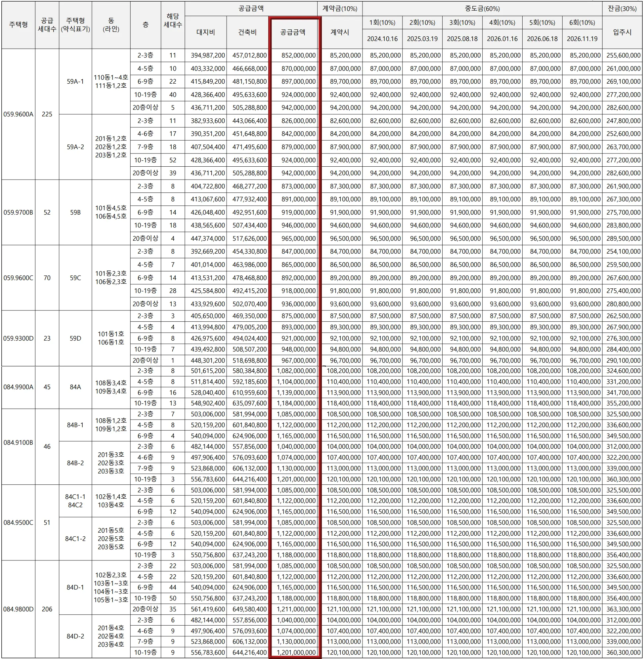
Task: Click the 59A-1 type cell
Action: [75, 81]
